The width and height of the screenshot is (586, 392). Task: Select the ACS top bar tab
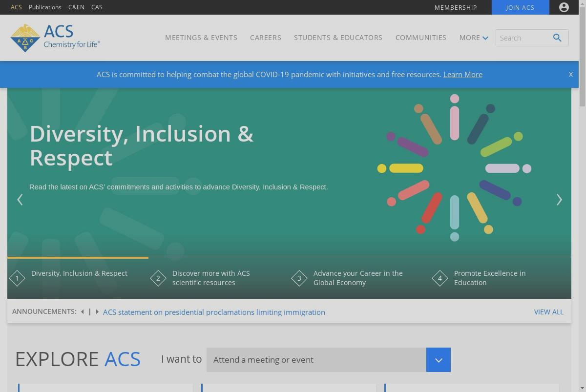click(x=16, y=7)
